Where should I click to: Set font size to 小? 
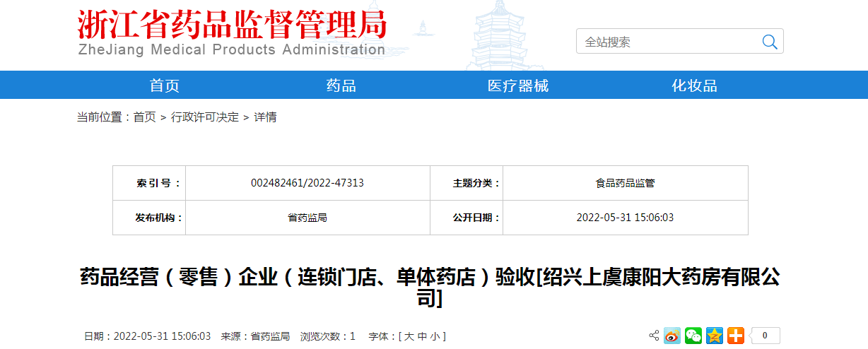point(434,336)
